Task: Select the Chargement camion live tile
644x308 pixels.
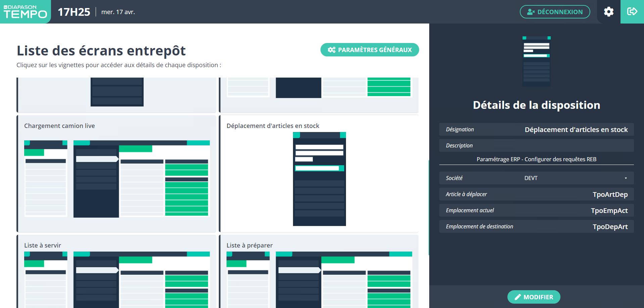Action: pyautogui.click(x=117, y=174)
